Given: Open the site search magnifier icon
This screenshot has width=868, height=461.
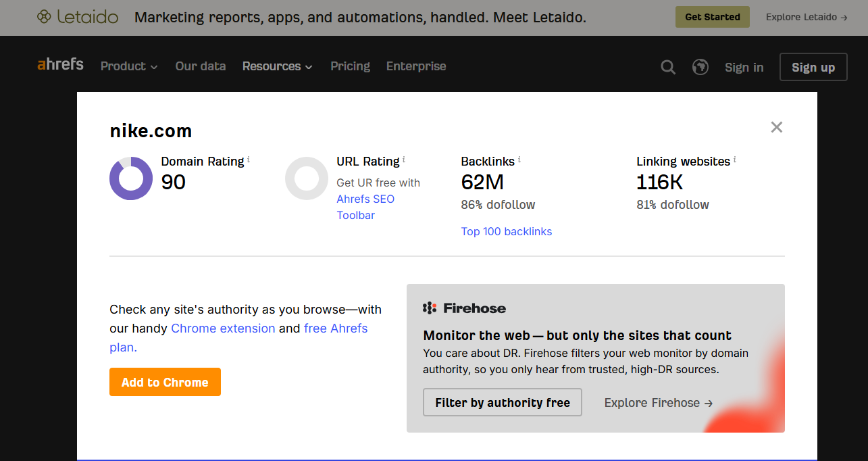Looking at the screenshot, I should pos(668,67).
